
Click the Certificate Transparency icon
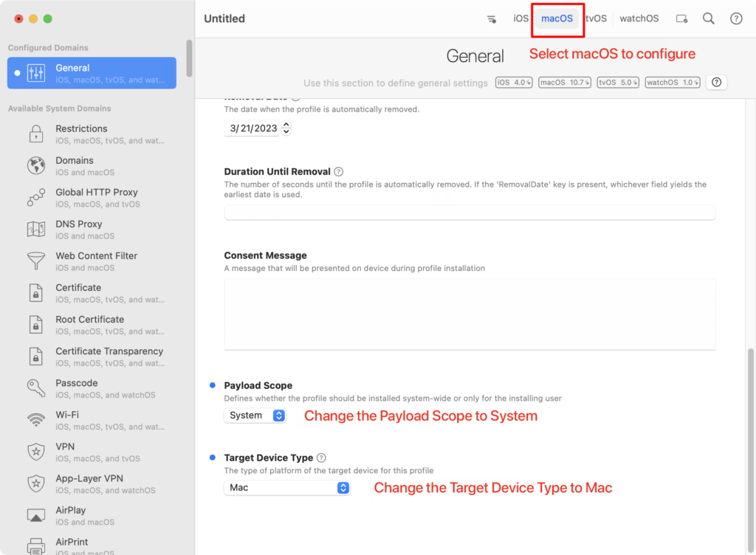[36, 356]
